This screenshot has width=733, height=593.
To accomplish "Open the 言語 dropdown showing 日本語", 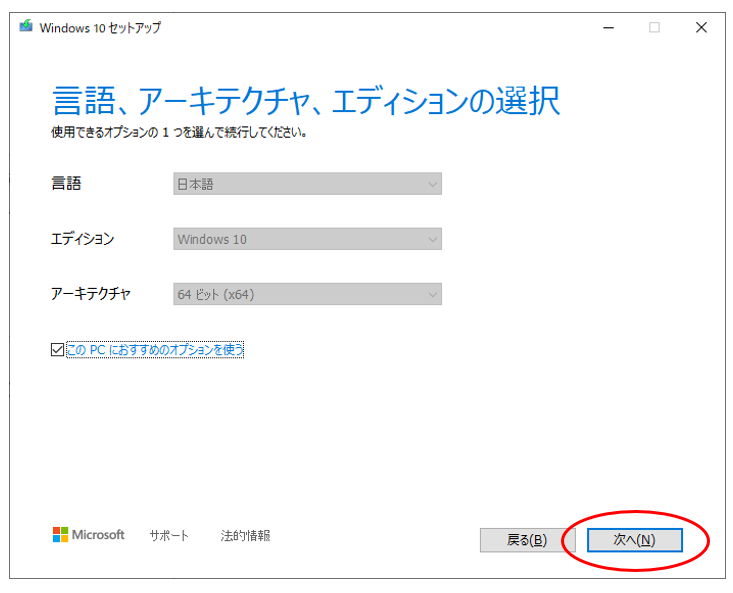I will [x=307, y=184].
